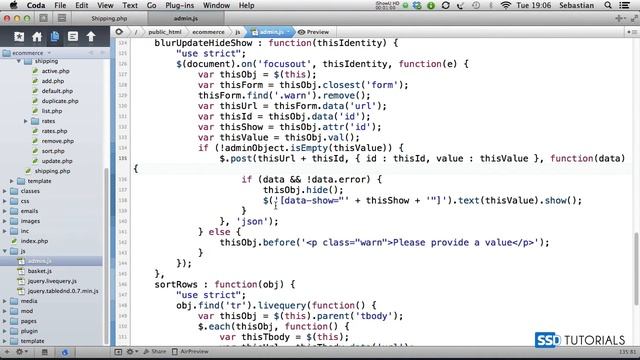Enter full screen with the arrows icon
Viewport: 640px width, 360px height.
(x=634, y=18)
